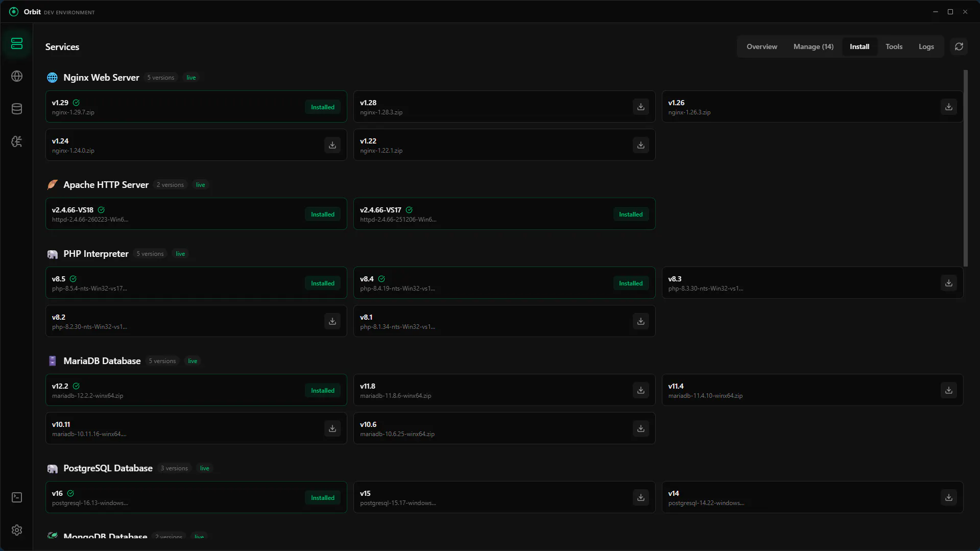980x551 pixels.
Task: Click the "mariadb-12.2.2-winx64.zip" filename
Action: coord(87,396)
